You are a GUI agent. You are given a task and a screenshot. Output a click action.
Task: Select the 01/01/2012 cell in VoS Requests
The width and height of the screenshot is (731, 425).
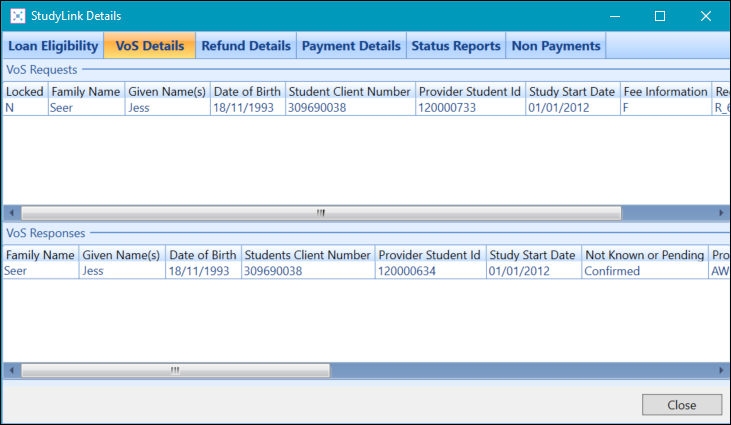(572, 108)
